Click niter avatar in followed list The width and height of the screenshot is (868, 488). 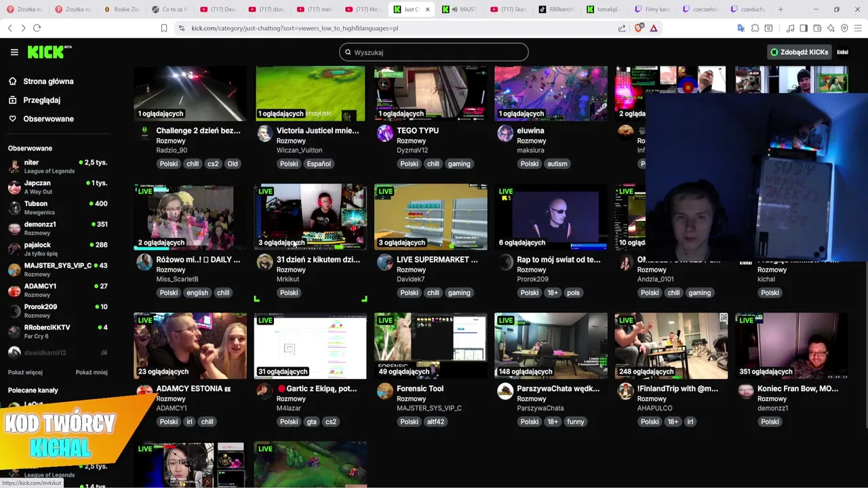[x=14, y=167]
